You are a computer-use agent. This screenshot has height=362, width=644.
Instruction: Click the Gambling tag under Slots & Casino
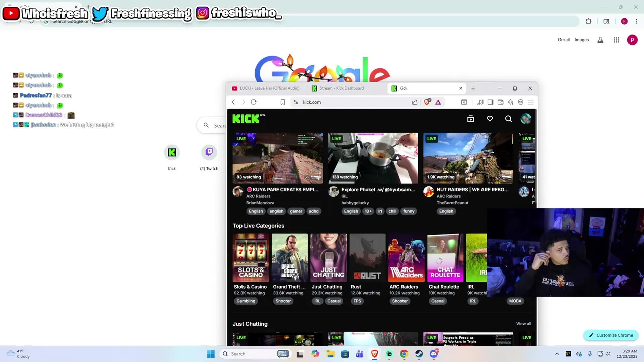(246, 301)
